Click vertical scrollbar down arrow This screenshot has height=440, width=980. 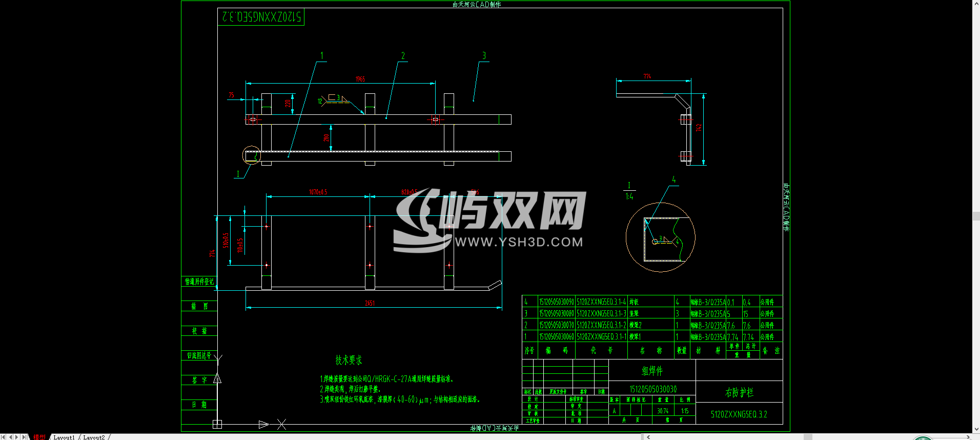[976, 430]
